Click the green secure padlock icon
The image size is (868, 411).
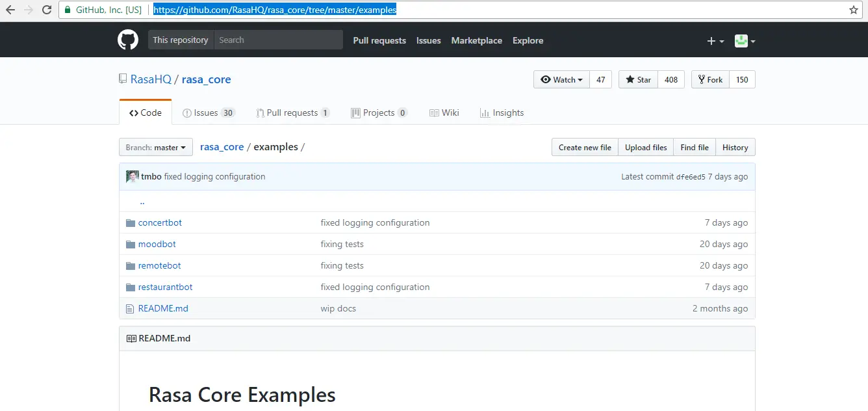(68, 10)
